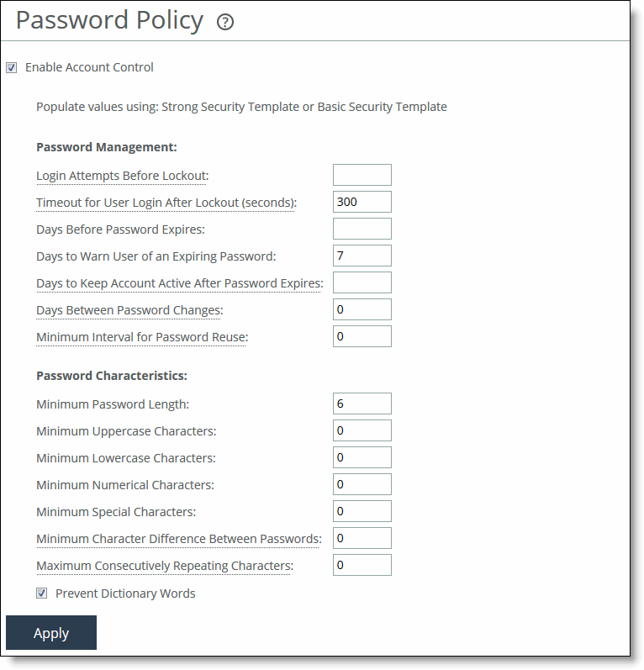Click Minimum Password Length field
The height and width of the screenshot is (670, 644).
362,404
